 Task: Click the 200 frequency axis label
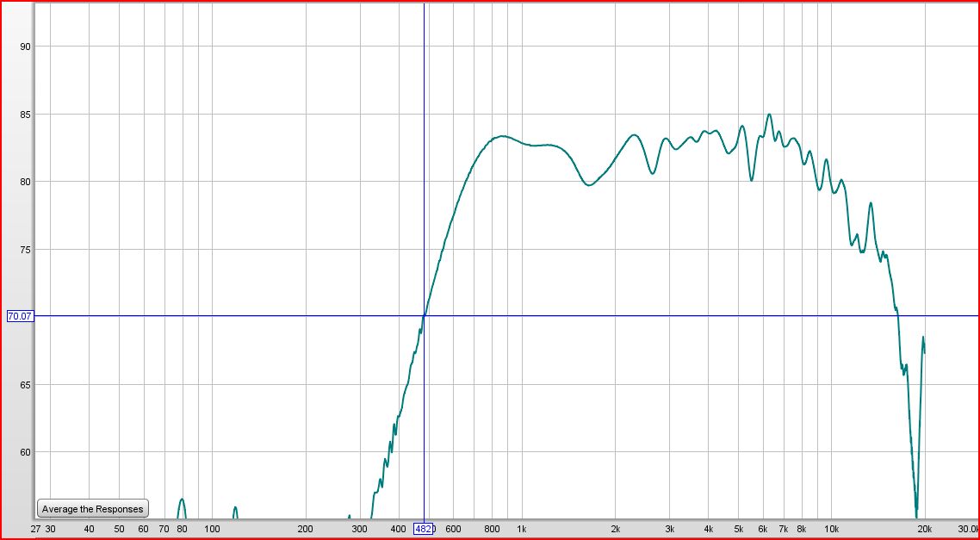(x=306, y=529)
